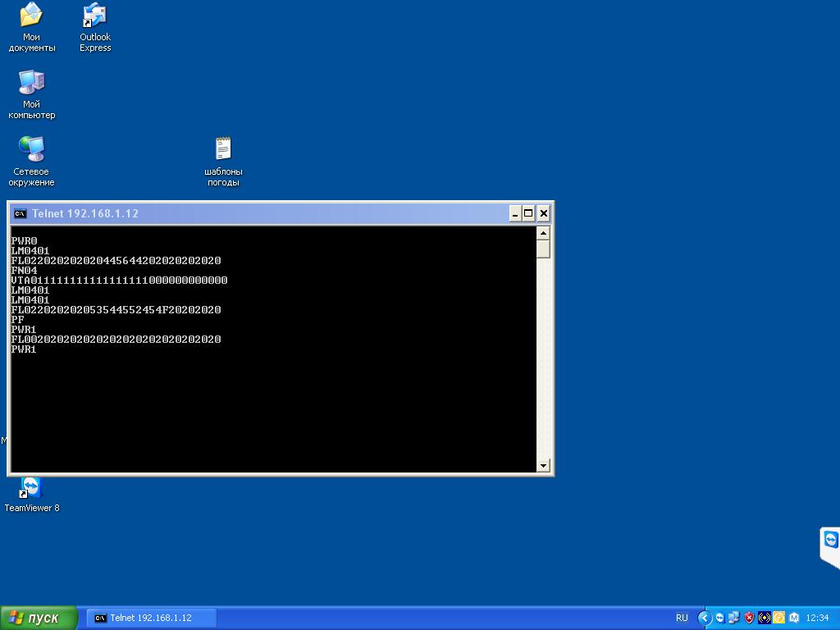Launch TeamViewer 8 from desktop shortcut
Image resolution: width=840 pixels, height=630 pixels.
click(31, 488)
